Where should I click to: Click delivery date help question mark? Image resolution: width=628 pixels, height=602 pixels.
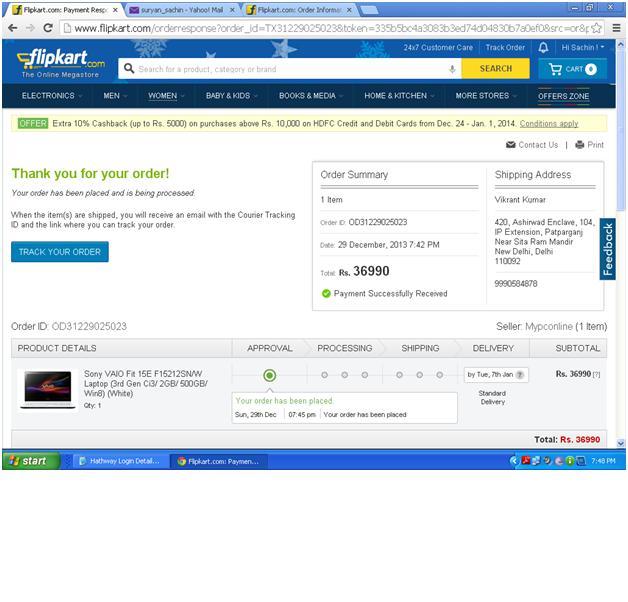coord(520,375)
